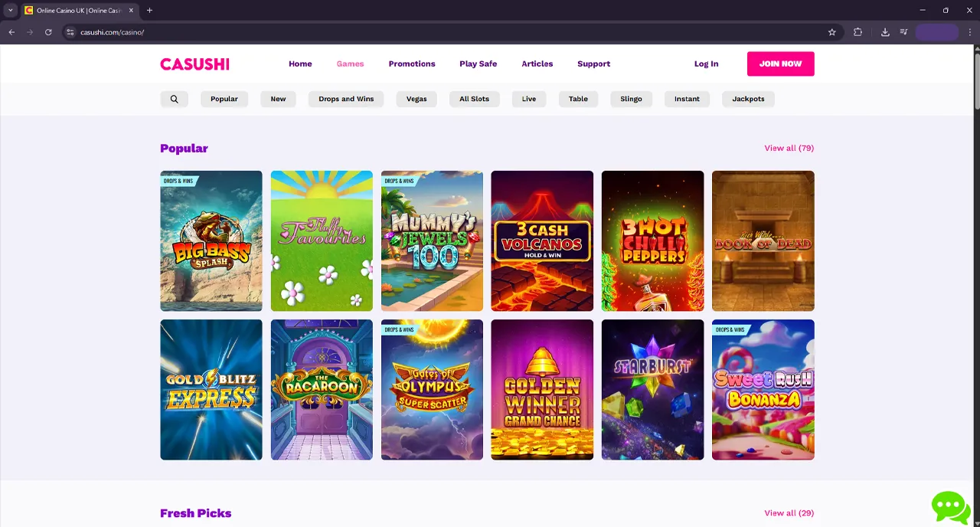Open a new browser tab
The width and height of the screenshot is (980, 527).
[149, 11]
